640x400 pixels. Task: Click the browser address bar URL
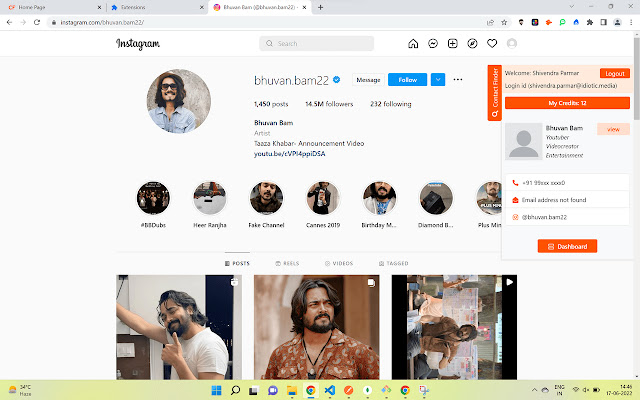pyautogui.click(x=102, y=22)
